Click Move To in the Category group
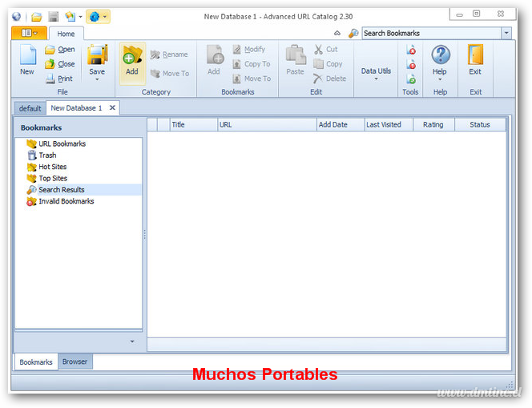The image size is (532, 408). click(170, 73)
